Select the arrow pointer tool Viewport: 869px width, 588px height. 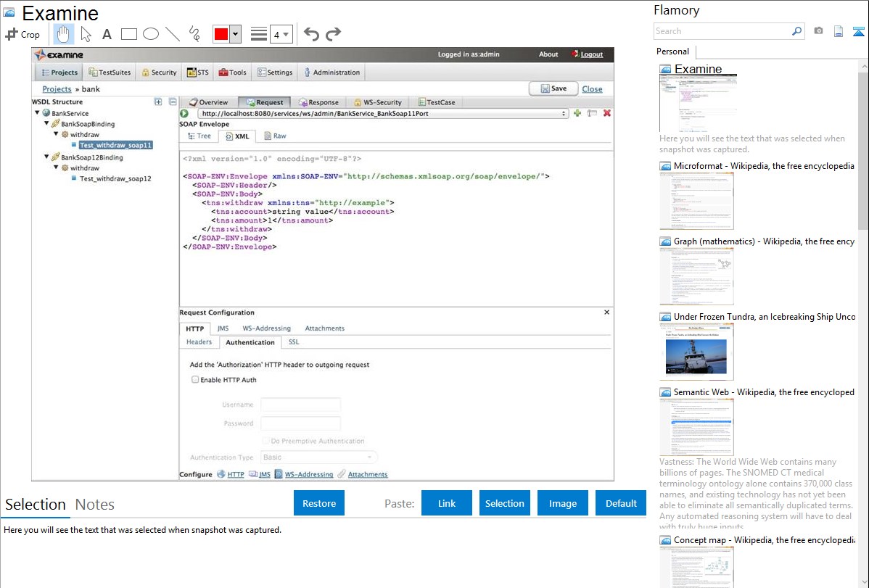coord(86,34)
